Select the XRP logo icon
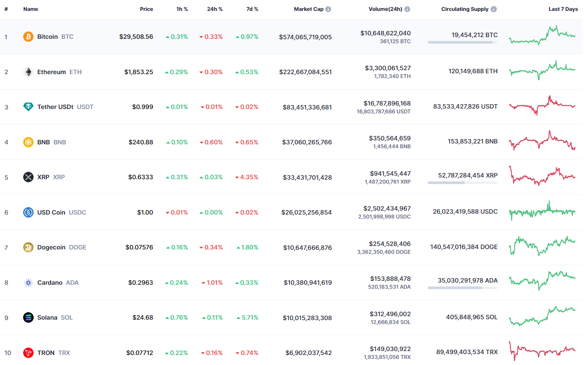The image size is (588, 365). pos(28,177)
